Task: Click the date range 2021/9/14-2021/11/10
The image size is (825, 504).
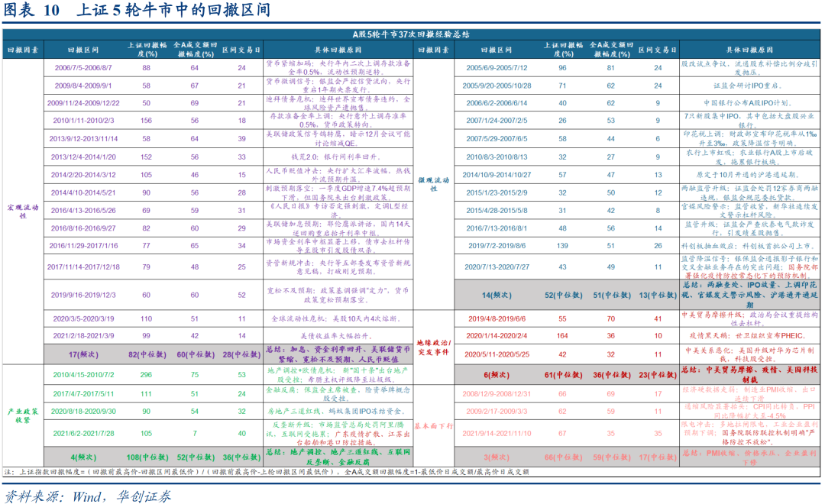Action: 497,432
